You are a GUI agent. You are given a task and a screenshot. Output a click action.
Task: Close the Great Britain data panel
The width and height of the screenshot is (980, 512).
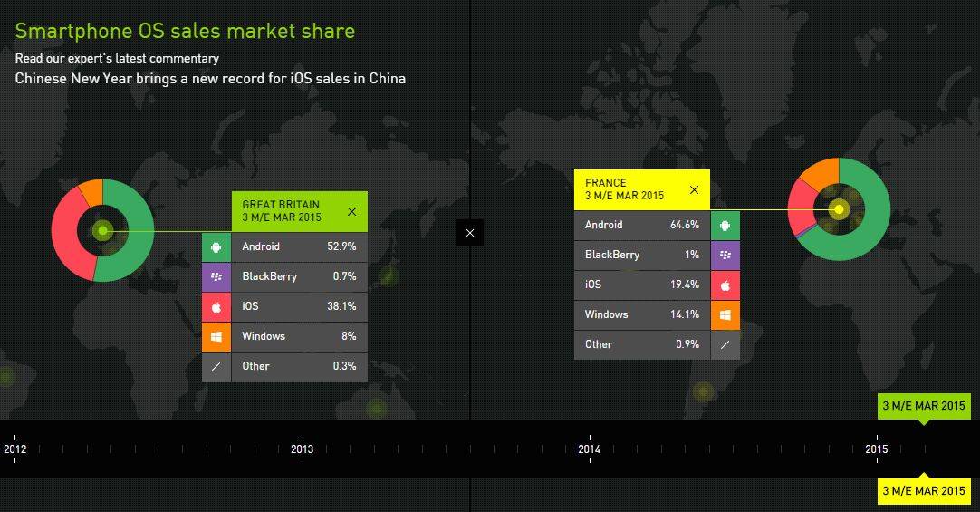(351, 212)
